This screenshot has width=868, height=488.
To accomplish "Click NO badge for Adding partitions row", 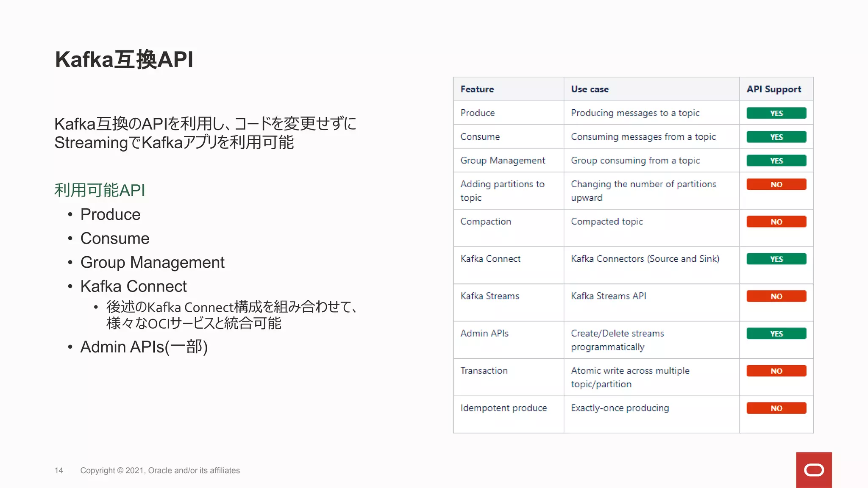I will [776, 184].
